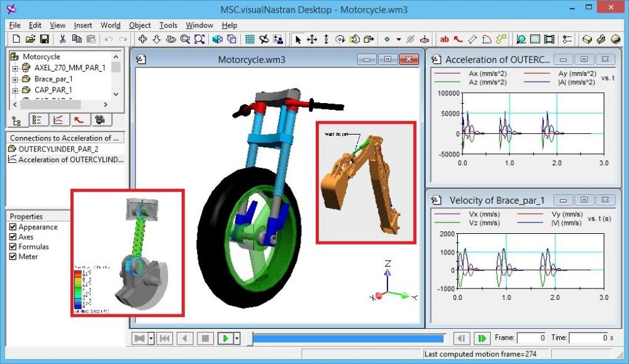Click the object tree's horizontal scrollbar right arrow
The width and height of the screenshot is (629, 364).
pos(106,104)
